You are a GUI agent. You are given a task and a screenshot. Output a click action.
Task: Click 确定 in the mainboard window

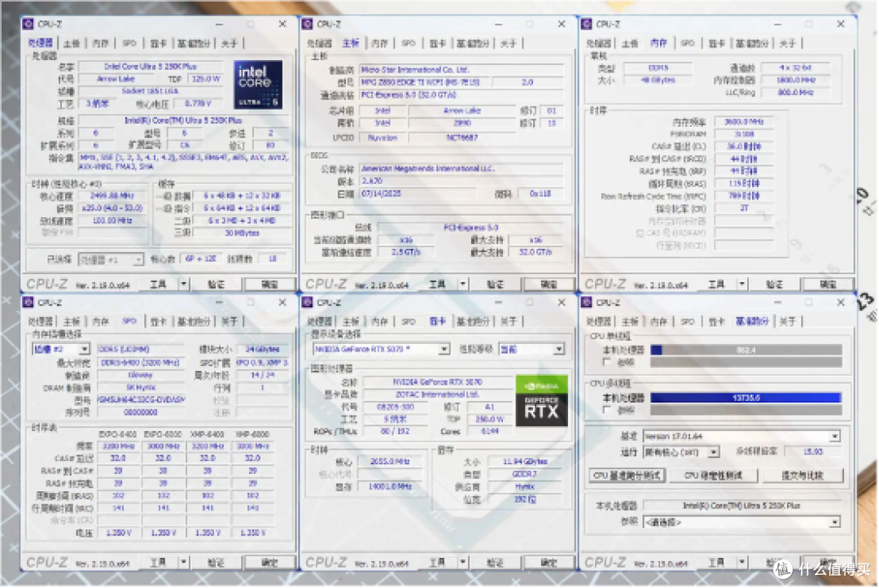click(x=549, y=285)
